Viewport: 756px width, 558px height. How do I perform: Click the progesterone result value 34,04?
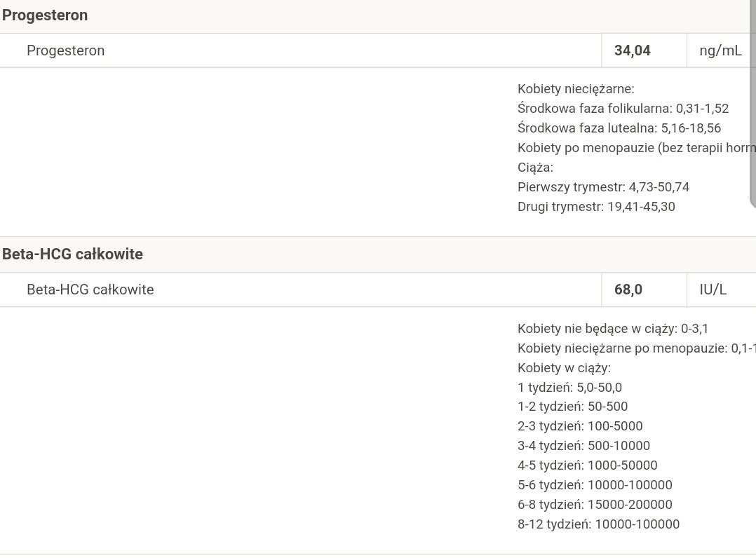[633, 50]
